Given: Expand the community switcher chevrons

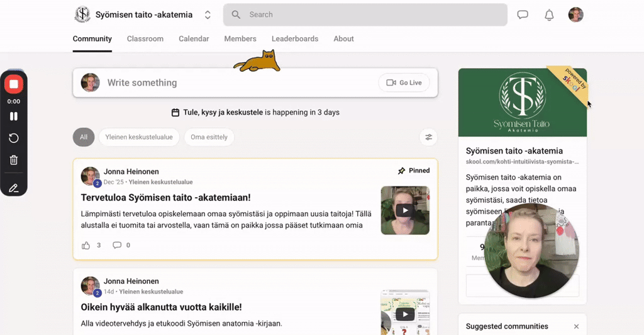Looking at the screenshot, I should [x=208, y=14].
